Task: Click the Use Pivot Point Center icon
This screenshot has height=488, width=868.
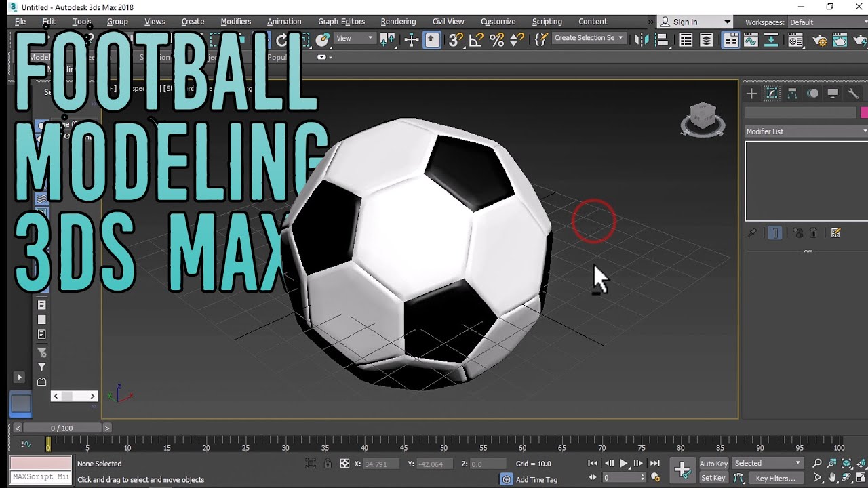Action: 388,40
